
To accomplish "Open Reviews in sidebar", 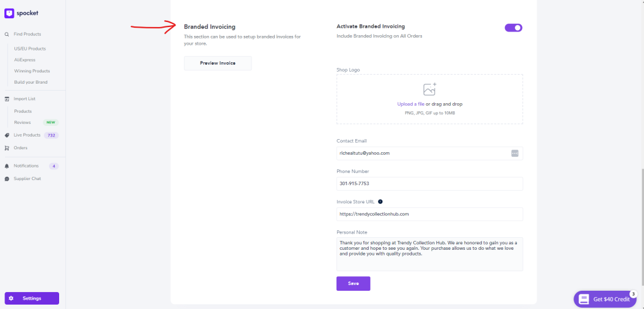I will (x=22, y=123).
